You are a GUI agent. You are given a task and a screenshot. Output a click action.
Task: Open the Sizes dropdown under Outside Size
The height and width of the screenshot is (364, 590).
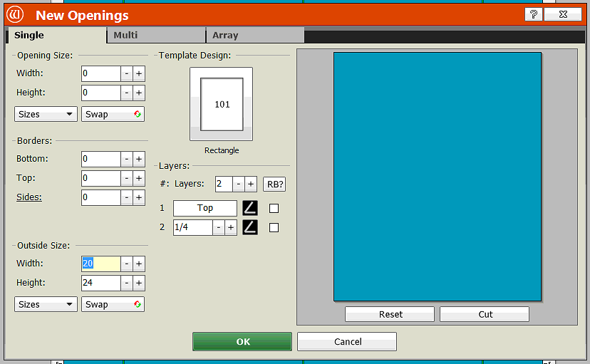point(46,304)
